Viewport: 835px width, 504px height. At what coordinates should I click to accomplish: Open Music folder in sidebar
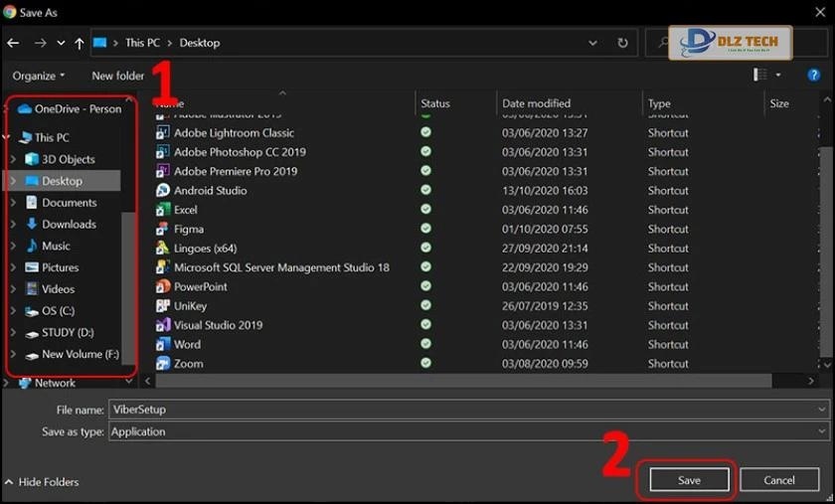click(x=48, y=247)
